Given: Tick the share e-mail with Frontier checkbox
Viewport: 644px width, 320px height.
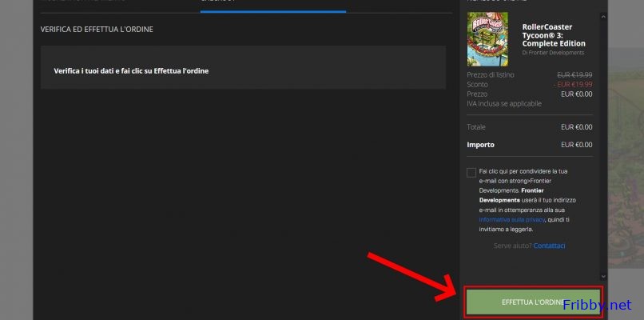Looking at the screenshot, I should (471, 172).
